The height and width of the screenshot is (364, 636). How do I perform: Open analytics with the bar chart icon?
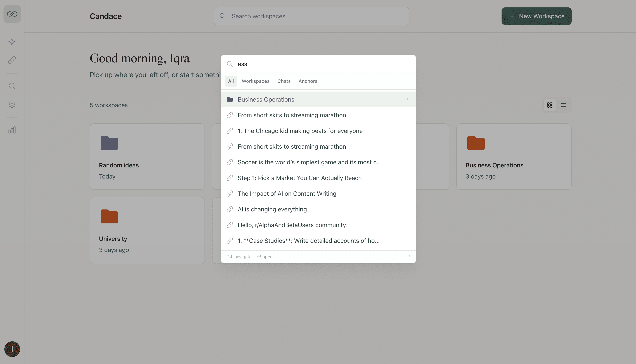click(12, 130)
